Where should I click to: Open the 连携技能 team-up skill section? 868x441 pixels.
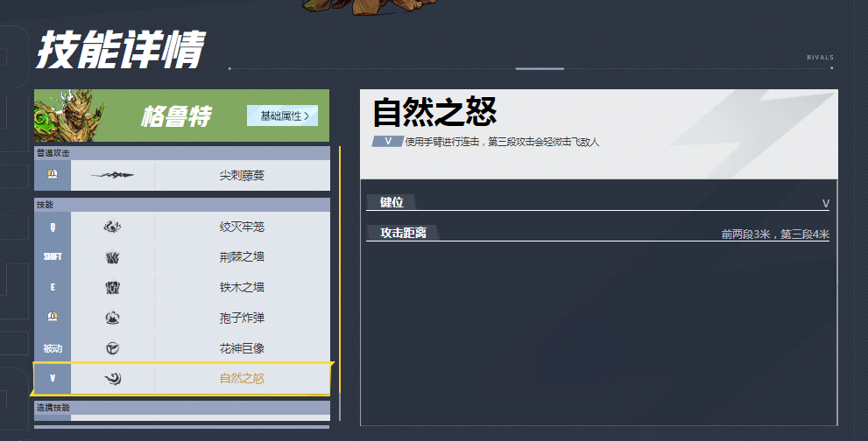pyautogui.click(x=182, y=407)
